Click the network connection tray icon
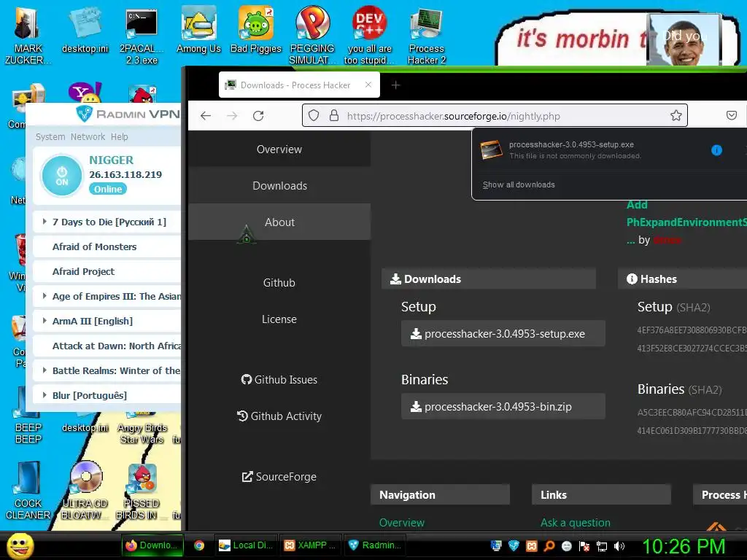This screenshot has width=747, height=560. pyautogui.click(x=602, y=546)
